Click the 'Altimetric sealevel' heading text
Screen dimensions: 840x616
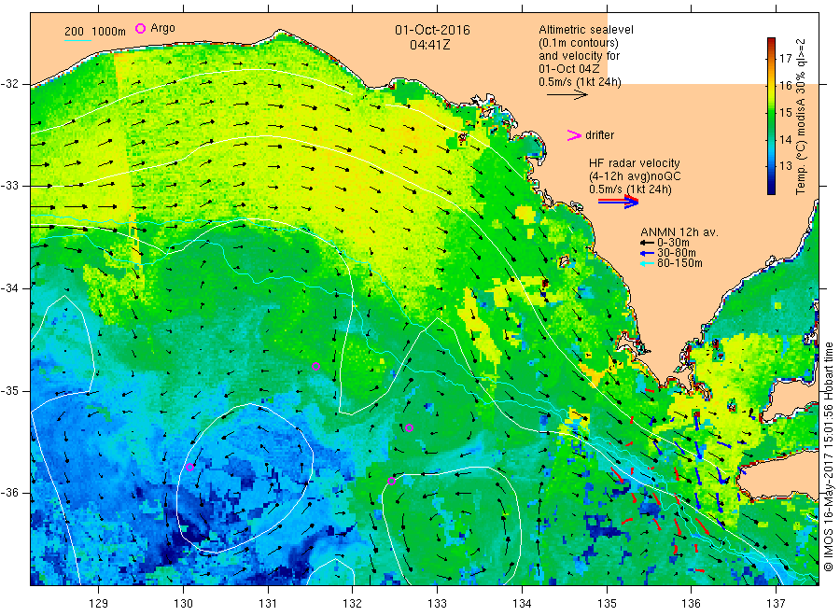click(586, 30)
